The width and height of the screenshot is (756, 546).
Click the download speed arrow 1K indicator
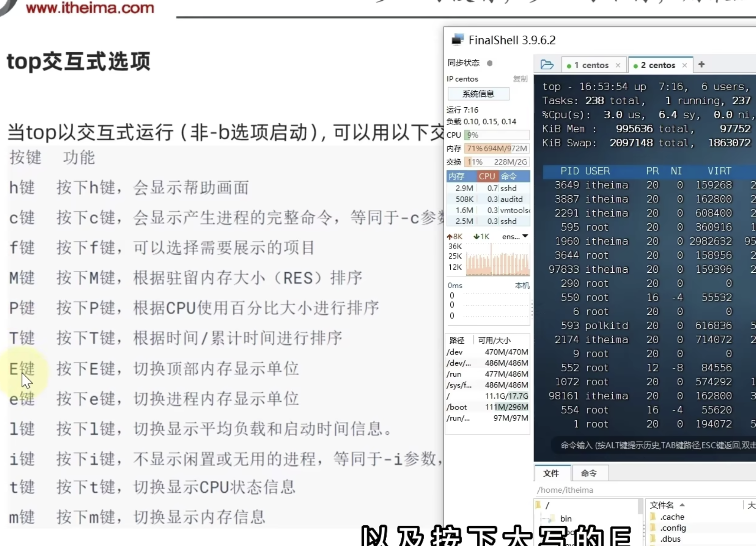(481, 237)
